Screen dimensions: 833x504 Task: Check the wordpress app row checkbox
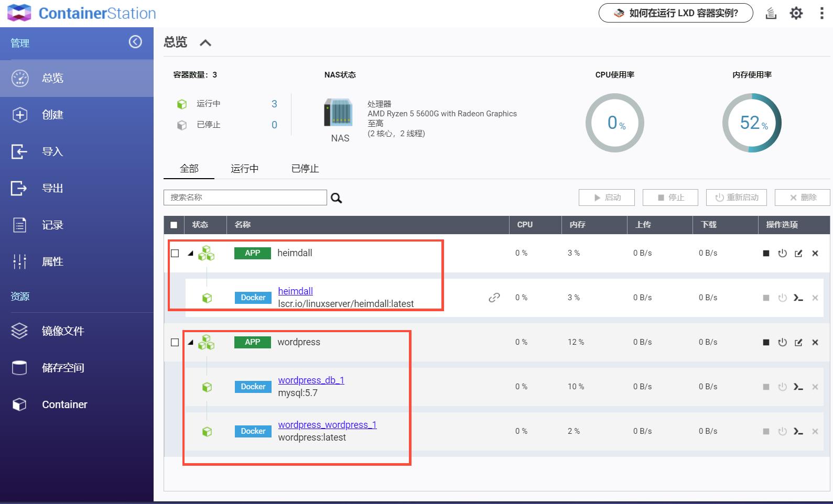point(175,342)
